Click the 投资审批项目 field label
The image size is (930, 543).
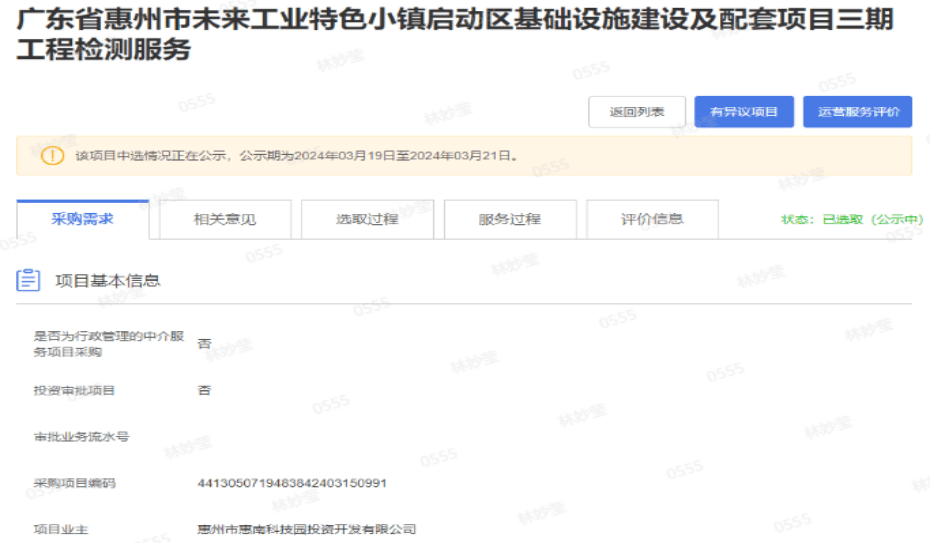click(x=74, y=390)
